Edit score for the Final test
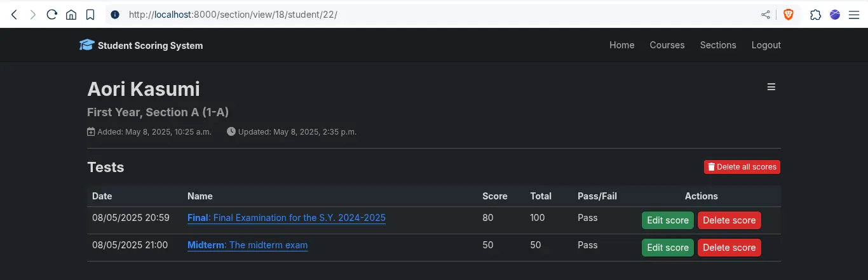This screenshot has height=280, width=868. pos(668,220)
